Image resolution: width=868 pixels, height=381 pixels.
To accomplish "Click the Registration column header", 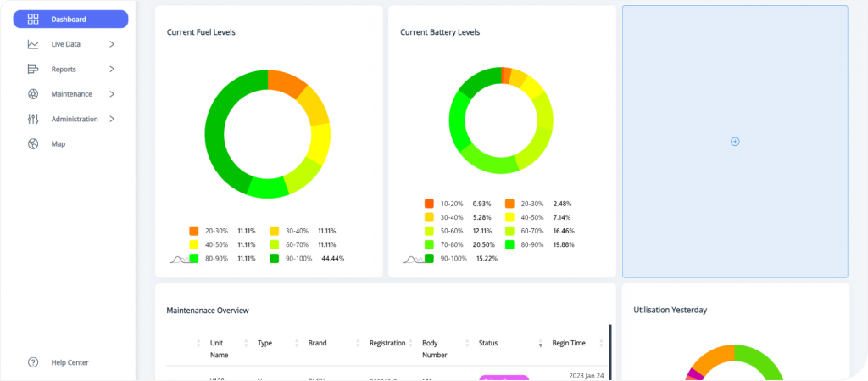I will point(387,344).
